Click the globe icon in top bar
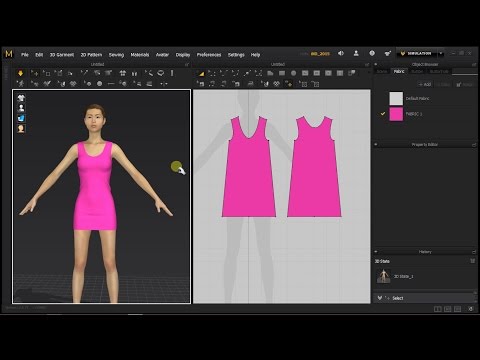Screen dimensions: 480x360 pyautogui.click(x=372, y=53)
